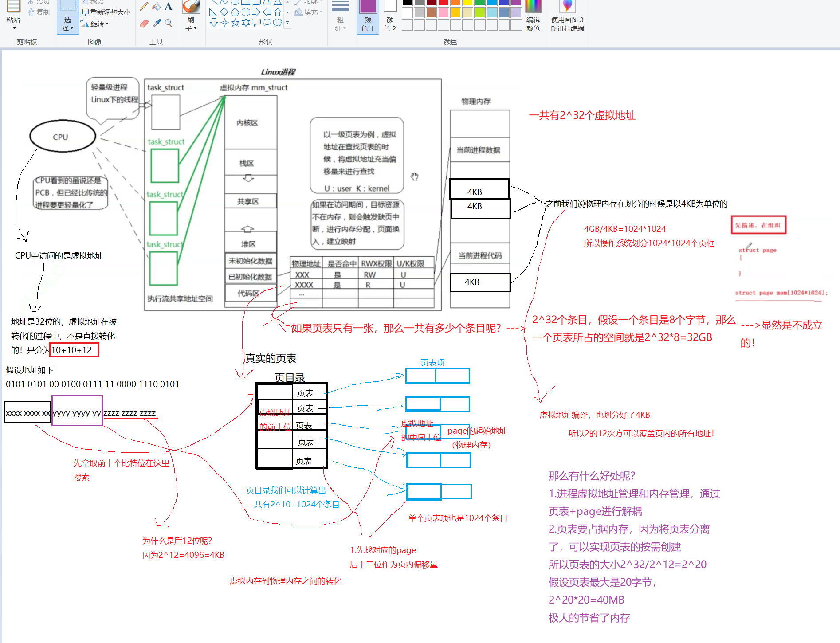This screenshot has height=643, width=840.
Task: Click '一共有2^32个虚拟地址' red text
Action: pyautogui.click(x=582, y=116)
